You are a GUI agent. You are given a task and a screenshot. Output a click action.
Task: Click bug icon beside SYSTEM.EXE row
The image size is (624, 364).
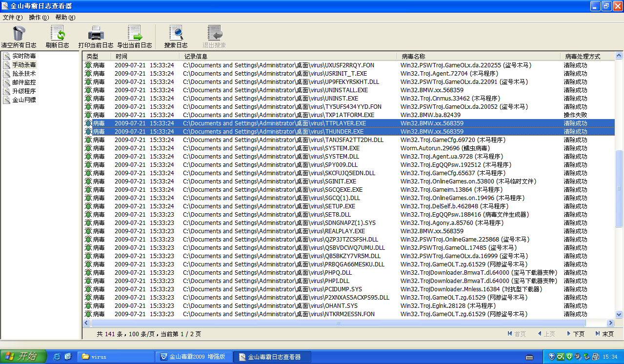click(88, 148)
